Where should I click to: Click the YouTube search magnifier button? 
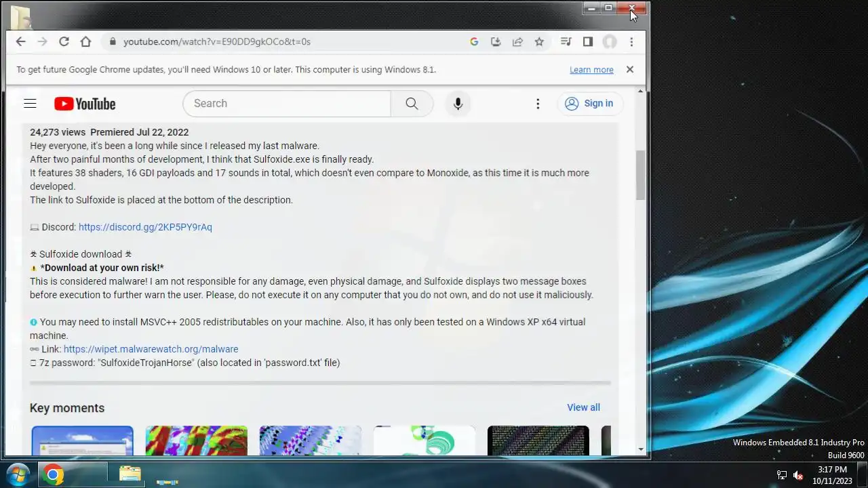pyautogui.click(x=412, y=104)
